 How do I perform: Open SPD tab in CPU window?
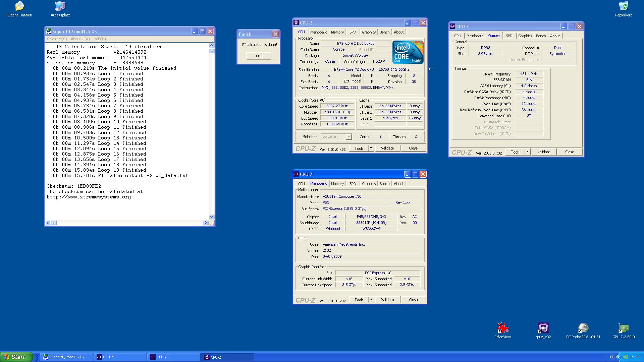click(353, 32)
